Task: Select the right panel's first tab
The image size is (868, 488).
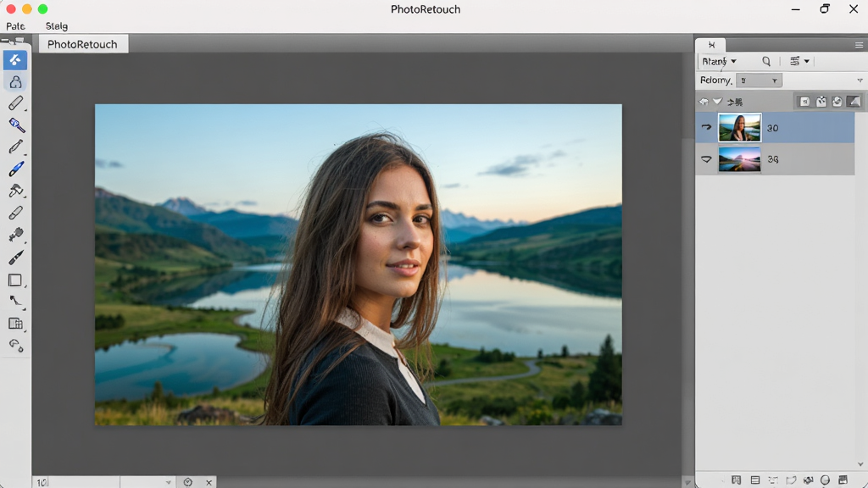Action: click(711, 45)
